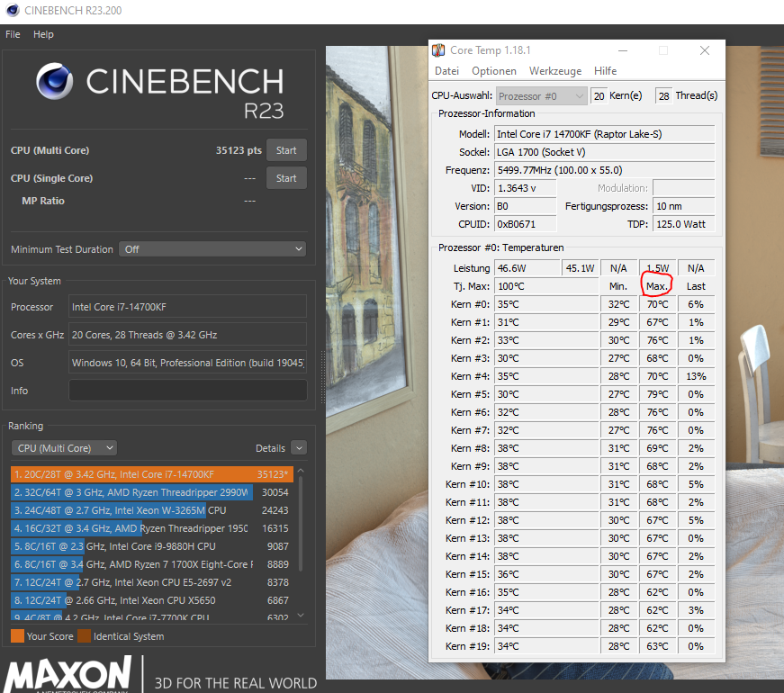Open the Help menu in Cinebench
Image resolution: width=784 pixels, height=693 pixels.
[x=43, y=34]
